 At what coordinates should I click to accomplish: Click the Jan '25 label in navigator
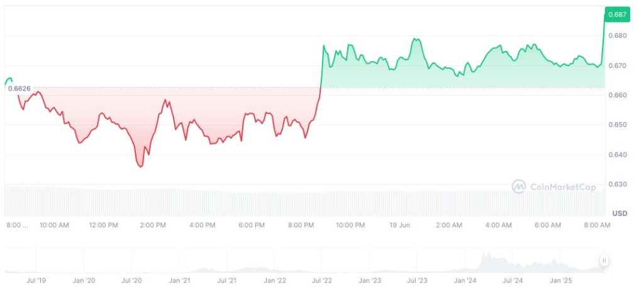(x=561, y=280)
